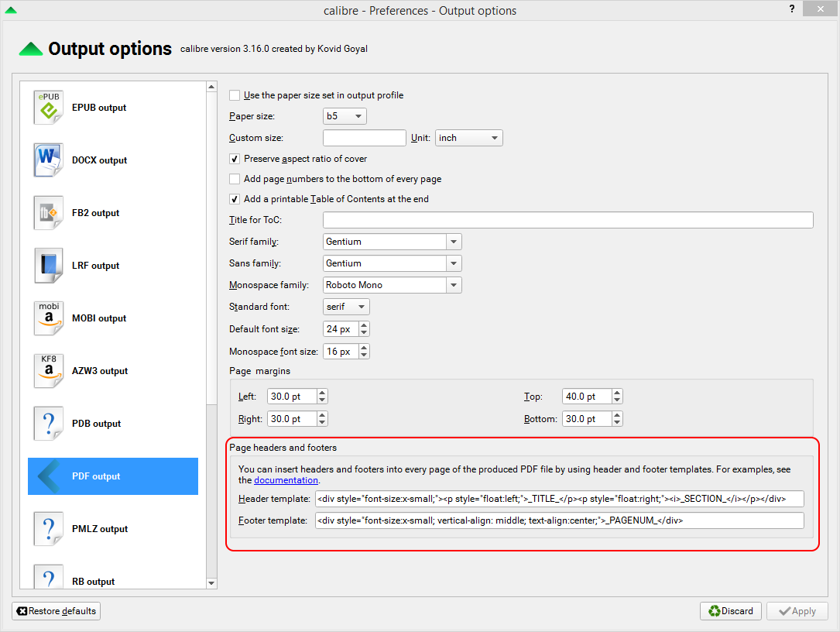The image size is (840, 632).
Task: Click the MOBI output Amazon icon
Action: 49,318
